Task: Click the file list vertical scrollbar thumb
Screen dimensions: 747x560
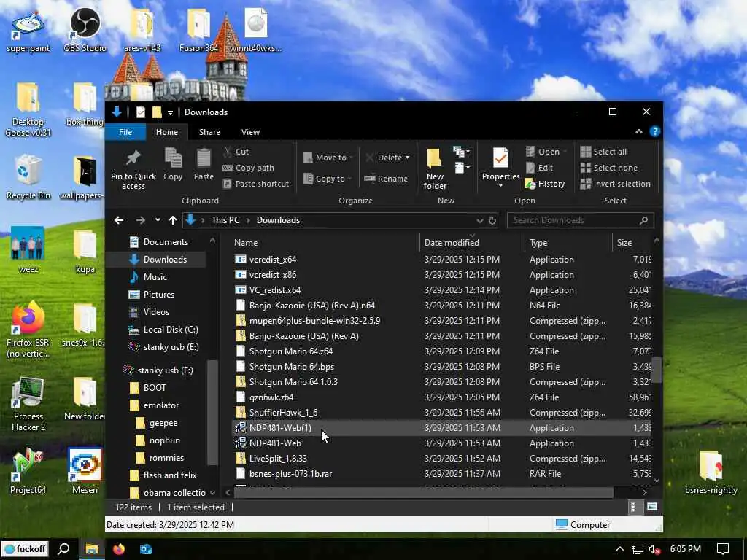Action: pyautogui.click(x=657, y=370)
